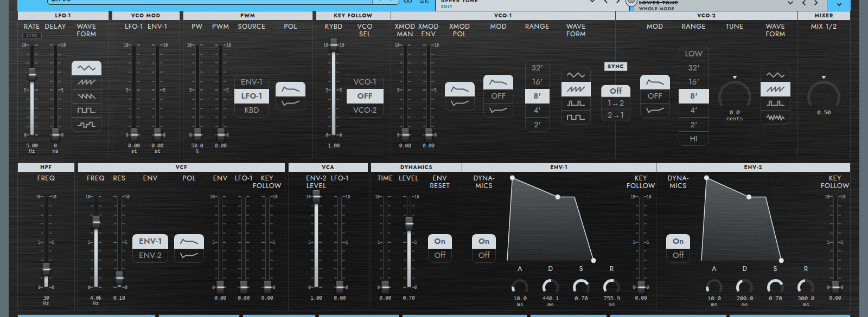The width and height of the screenshot is (868, 317).
Task: Click the Upper Tone EDIT link
Action: (446, 7)
